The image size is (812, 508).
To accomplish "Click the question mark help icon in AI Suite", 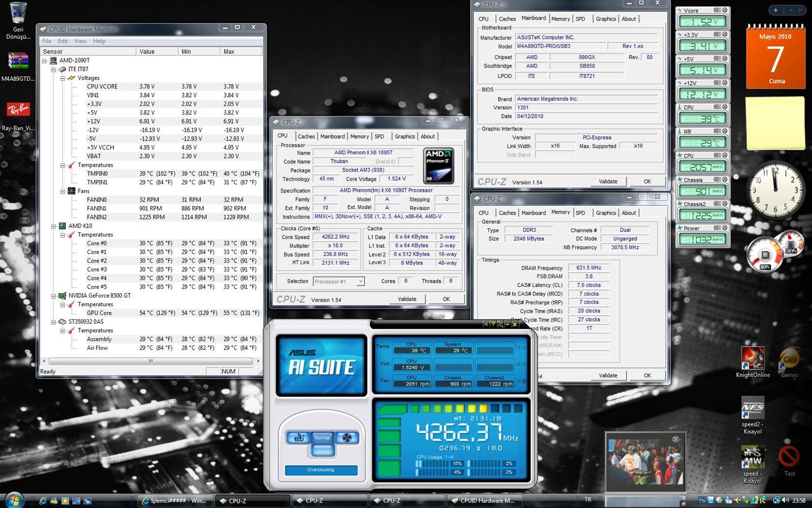I will pos(493,324).
